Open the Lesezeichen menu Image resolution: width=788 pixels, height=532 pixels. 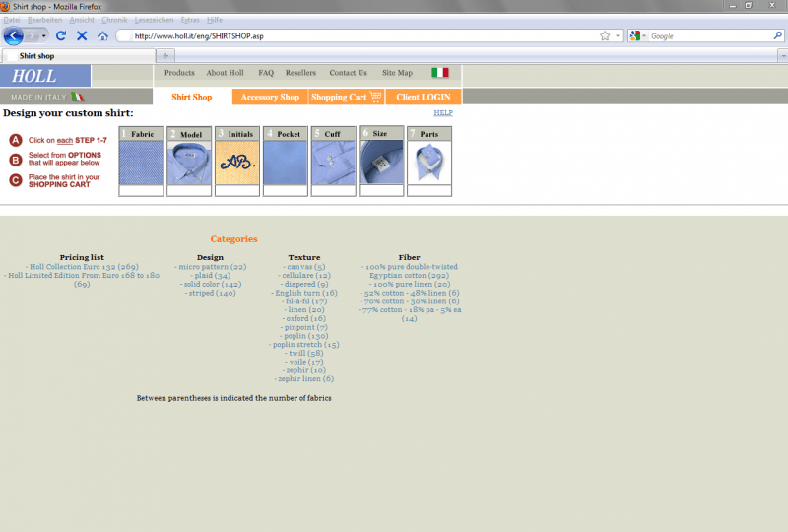click(154, 20)
